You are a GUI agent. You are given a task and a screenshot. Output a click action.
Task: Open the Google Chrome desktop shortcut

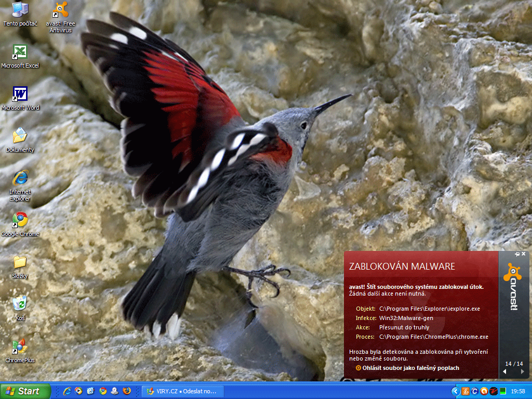(x=20, y=220)
